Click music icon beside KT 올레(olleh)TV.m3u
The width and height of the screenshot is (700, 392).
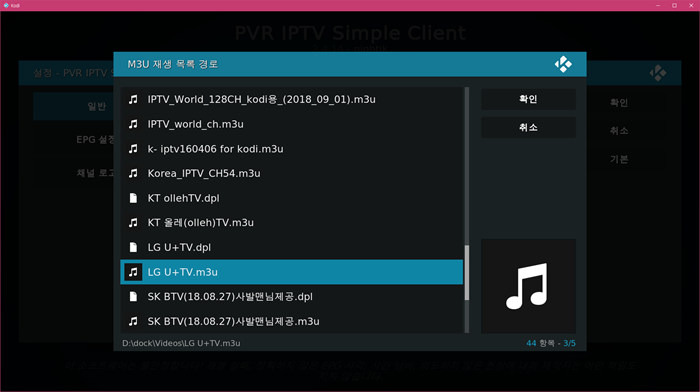coord(133,222)
